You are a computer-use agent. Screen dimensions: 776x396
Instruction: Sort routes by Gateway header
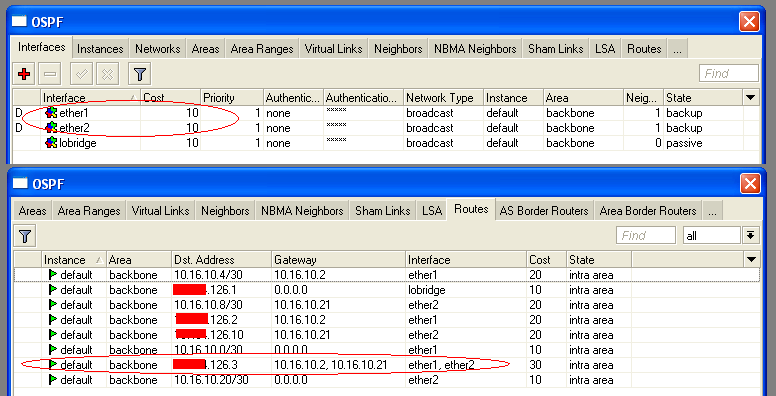[339, 259]
